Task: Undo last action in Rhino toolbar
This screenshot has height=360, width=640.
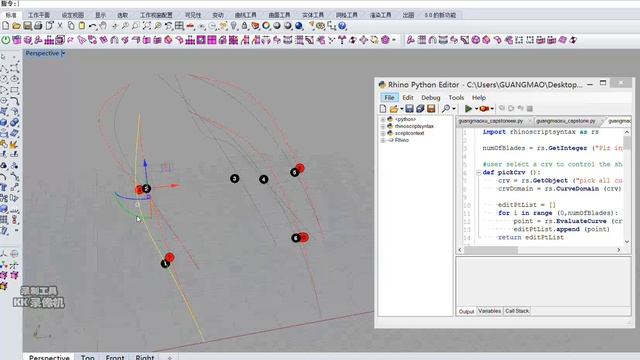Action: point(93,26)
